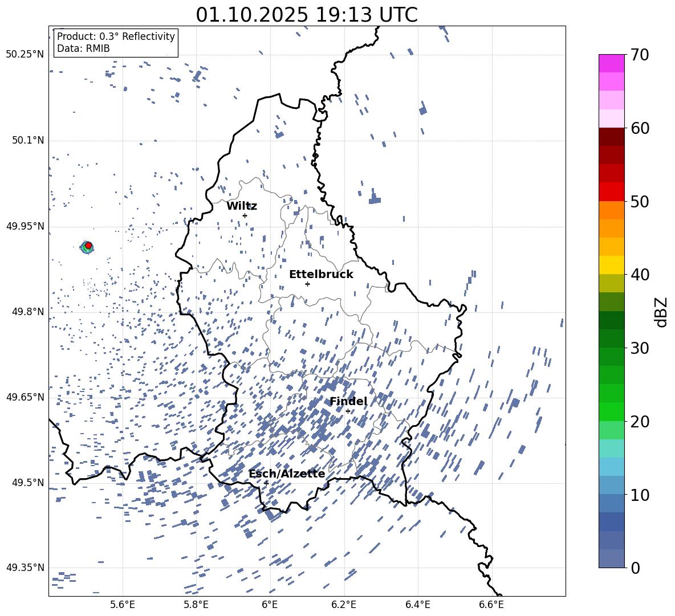The image size is (675, 616).
Task: Click the 49.8°N latitude label
Action: pyautogui.click(x=28, y=312)
